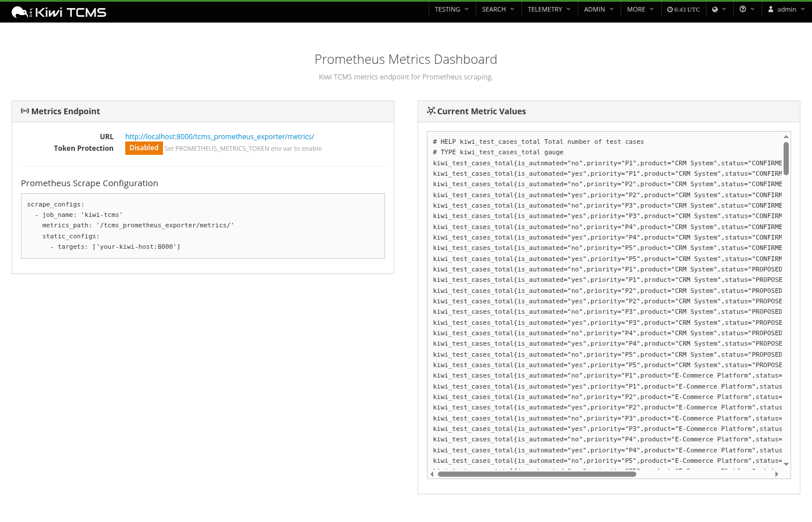Viewport: 812px width, 522px height.
Task: Click the scroll-left arrow in metrics box
Action: (432, 474)
